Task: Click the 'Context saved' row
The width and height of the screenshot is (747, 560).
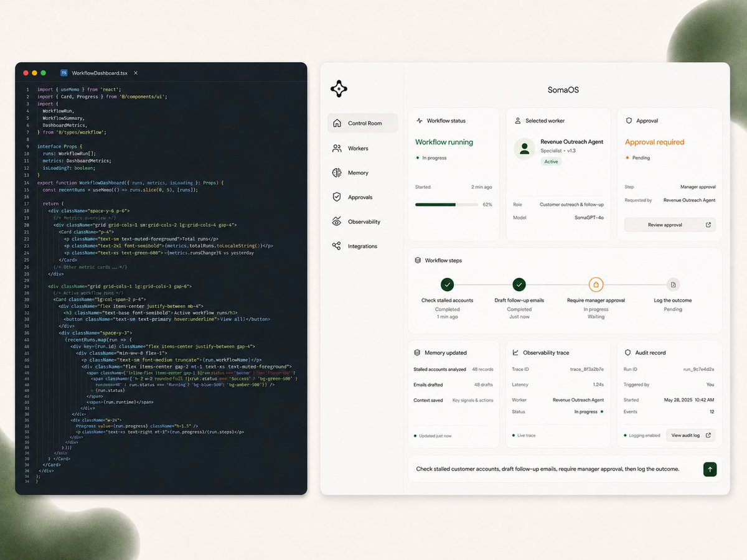Action: (453, 400)
